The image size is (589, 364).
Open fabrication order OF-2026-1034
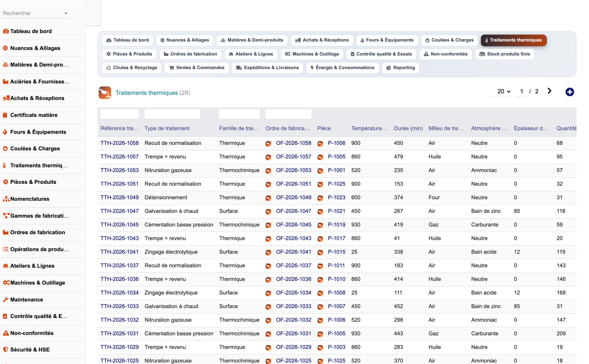pyautogui.click(x=294, y=293)
